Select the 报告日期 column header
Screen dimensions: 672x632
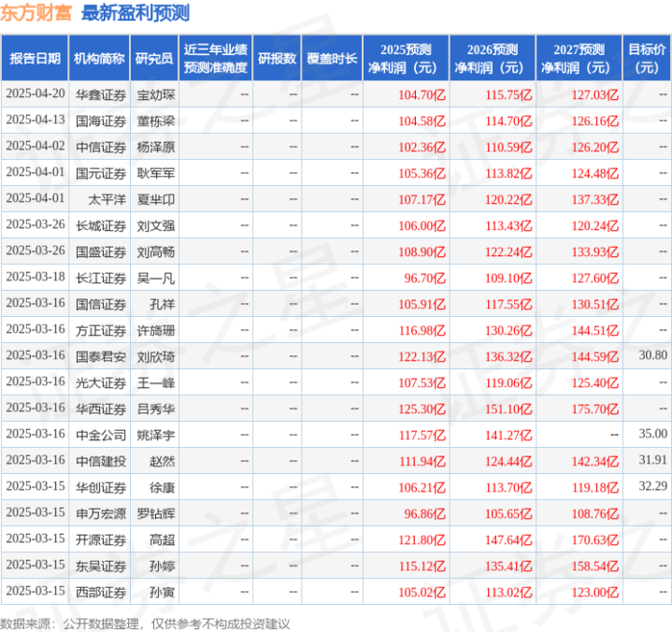(35, 58)
